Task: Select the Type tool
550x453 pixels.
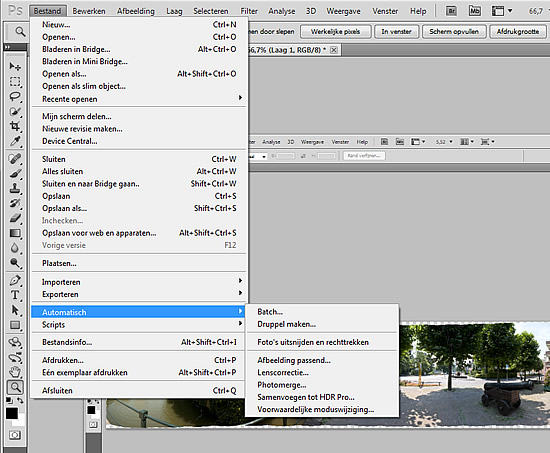Action: click(x=15, y=295)
